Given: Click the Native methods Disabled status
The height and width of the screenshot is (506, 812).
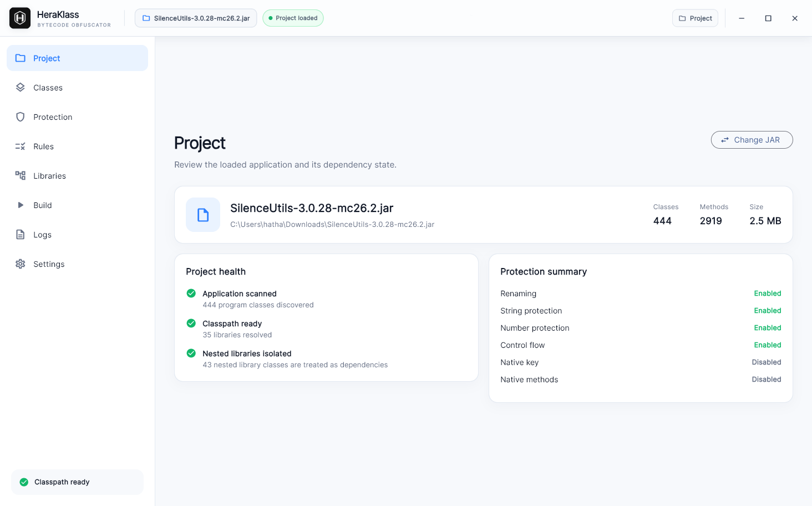Looking at the screenshot, I should pos(767,379).
